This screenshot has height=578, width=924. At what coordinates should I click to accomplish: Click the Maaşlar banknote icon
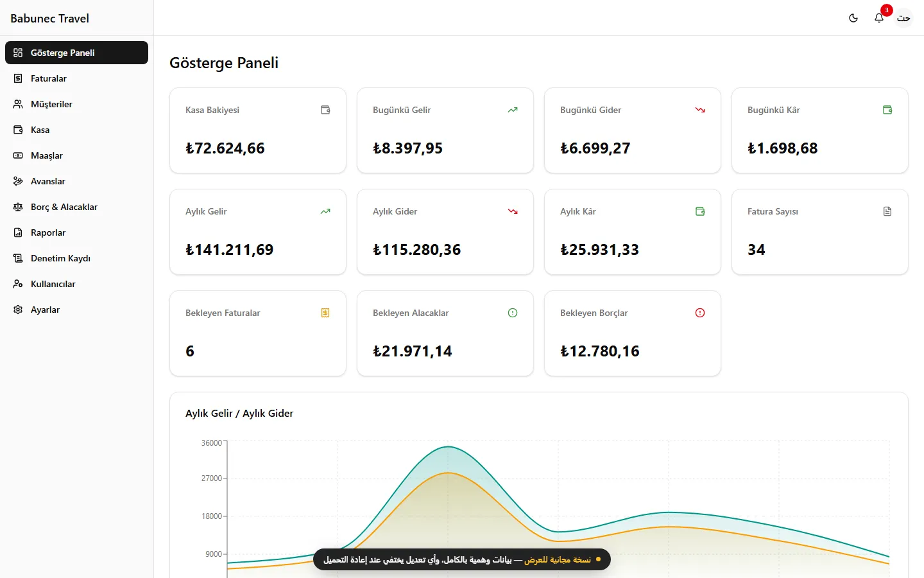click(18, 155)
